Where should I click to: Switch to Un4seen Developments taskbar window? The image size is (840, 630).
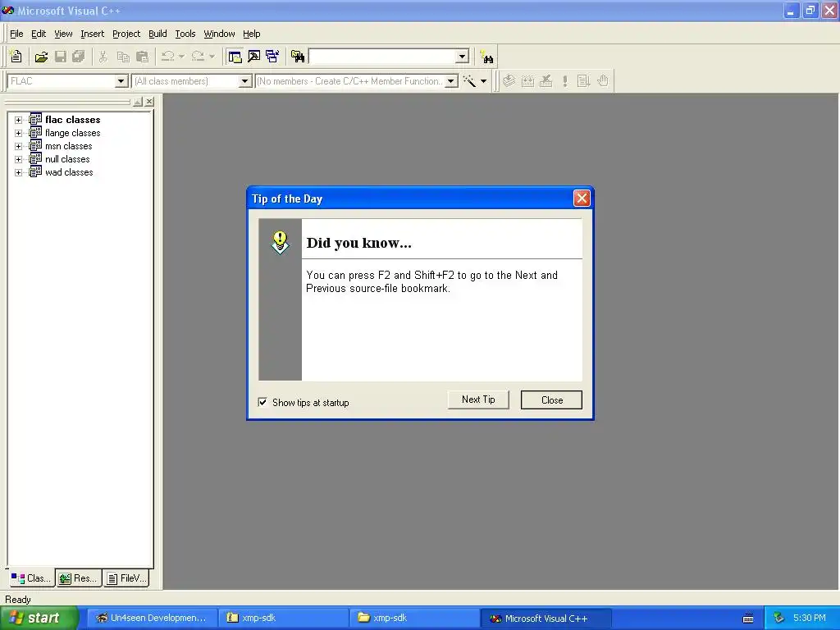click(x=152, y=619)
